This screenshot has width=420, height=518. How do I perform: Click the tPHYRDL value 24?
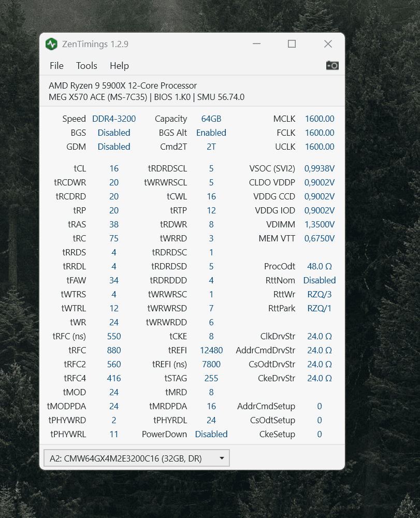click(211, 420)
